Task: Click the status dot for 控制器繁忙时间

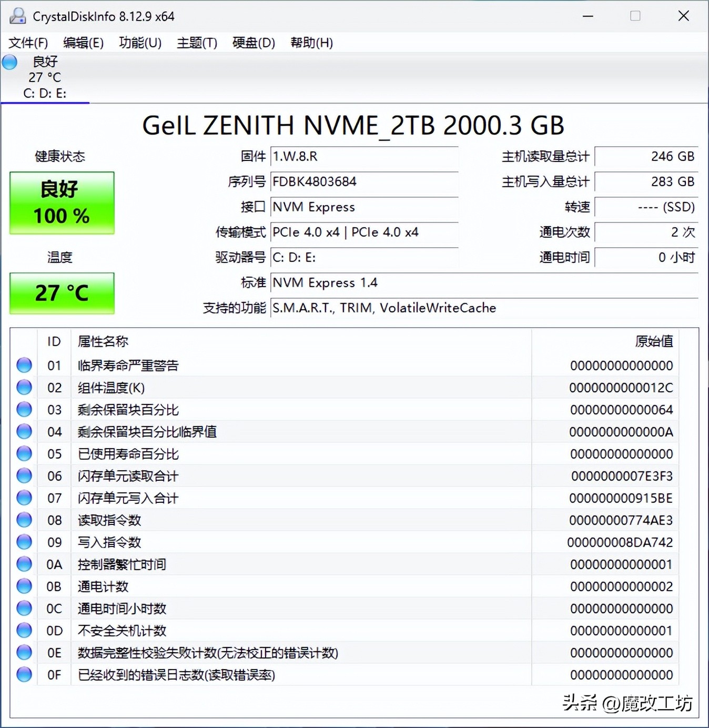Action: [24, 564]
